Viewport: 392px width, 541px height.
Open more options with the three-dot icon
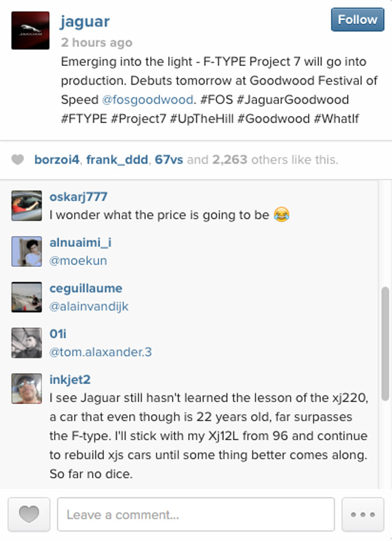click(362, 514)
